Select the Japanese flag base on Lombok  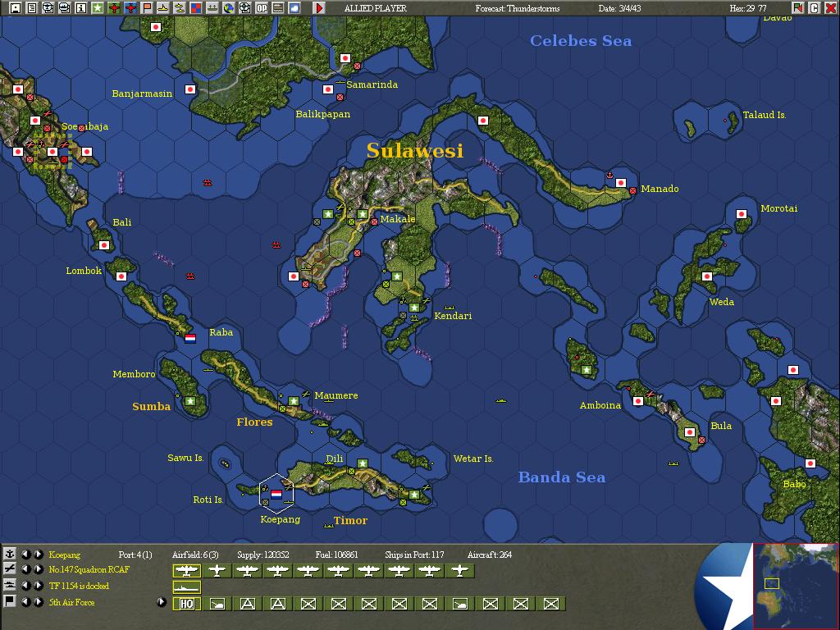point(121,276)
